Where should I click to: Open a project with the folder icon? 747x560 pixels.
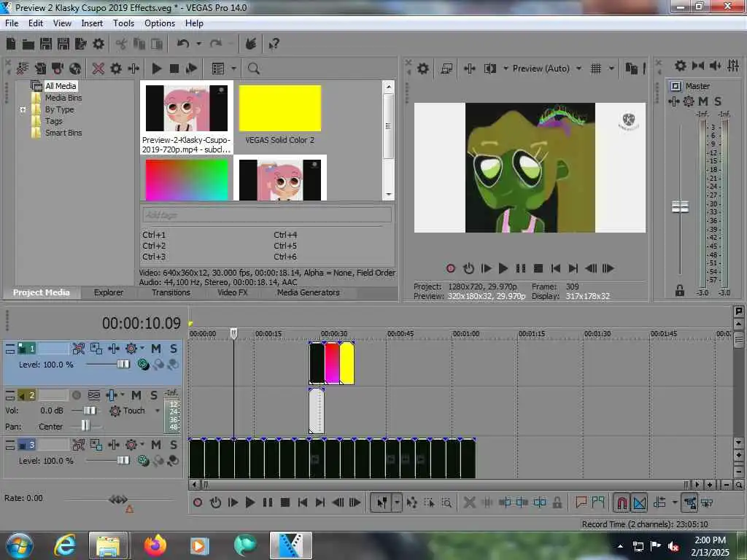tap(28, 44)
